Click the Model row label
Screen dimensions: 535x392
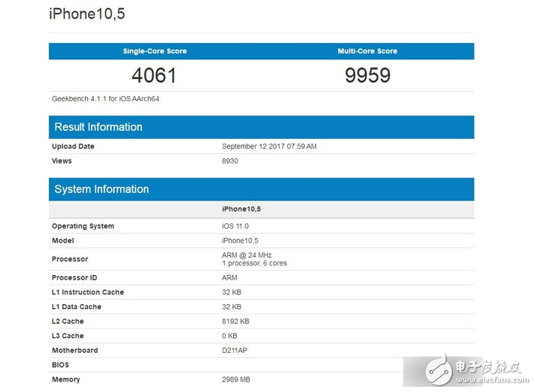[63, 240]
